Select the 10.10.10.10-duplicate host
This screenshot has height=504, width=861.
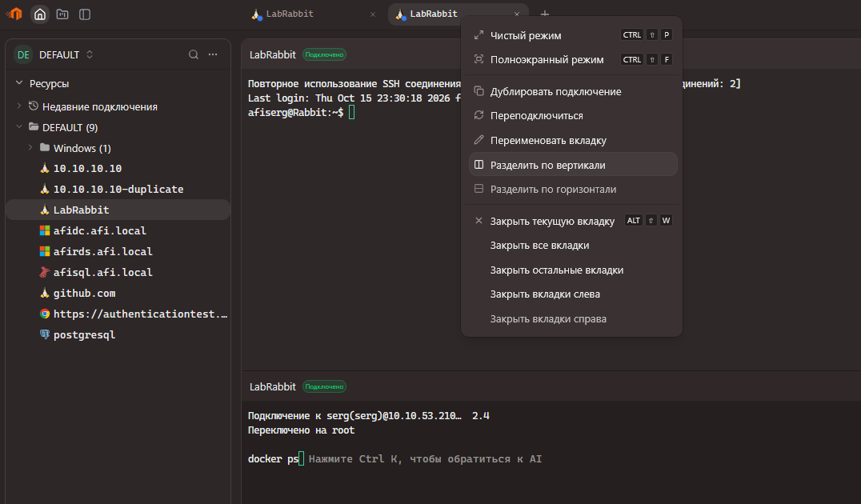coord(118,190)
